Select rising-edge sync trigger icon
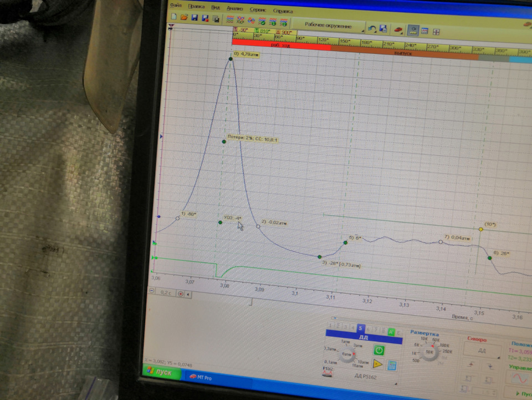This screenshot has width=532, height=400. (x=471, y=364)
